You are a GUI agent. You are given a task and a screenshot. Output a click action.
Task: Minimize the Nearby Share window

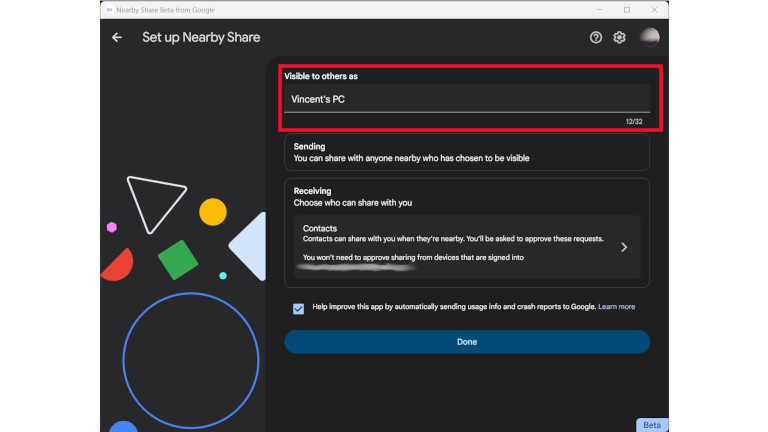[599, 9]
